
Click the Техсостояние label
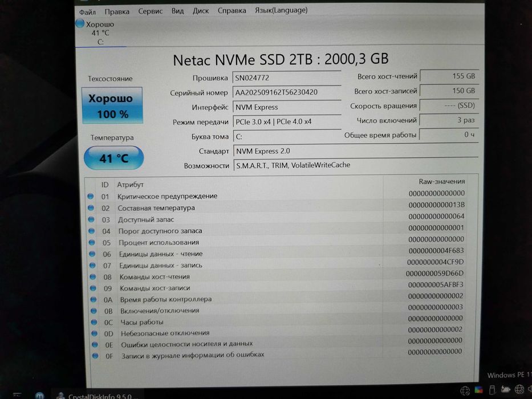[x=110, y=79]
